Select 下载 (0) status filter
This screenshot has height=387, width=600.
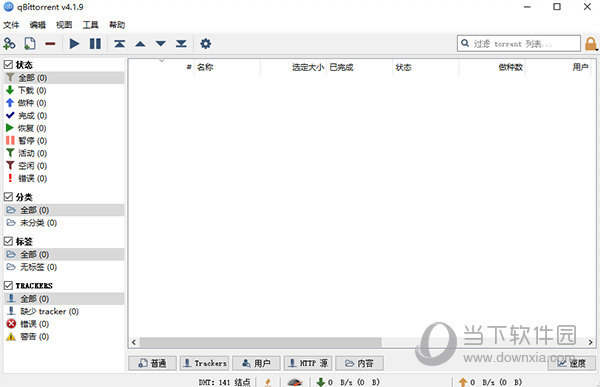tap(64, 90)
